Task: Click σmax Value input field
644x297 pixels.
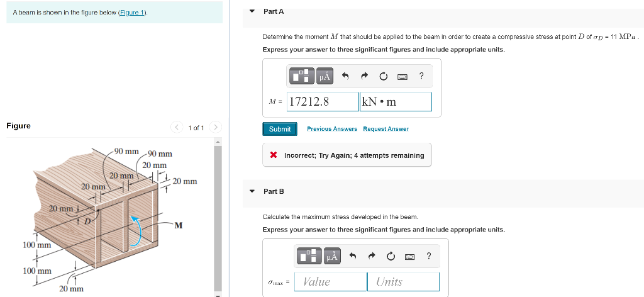Action: pyautogui.click(x=330, y=282)
